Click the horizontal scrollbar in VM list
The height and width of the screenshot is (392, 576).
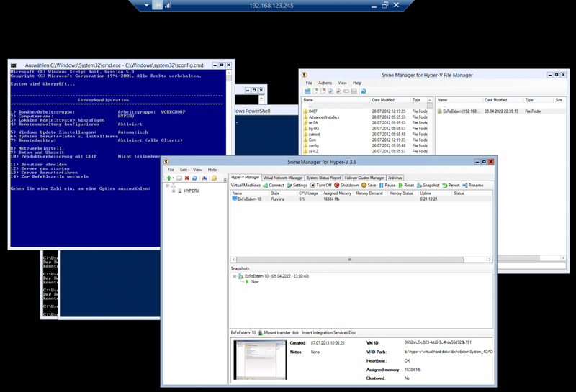click(350, 260)
